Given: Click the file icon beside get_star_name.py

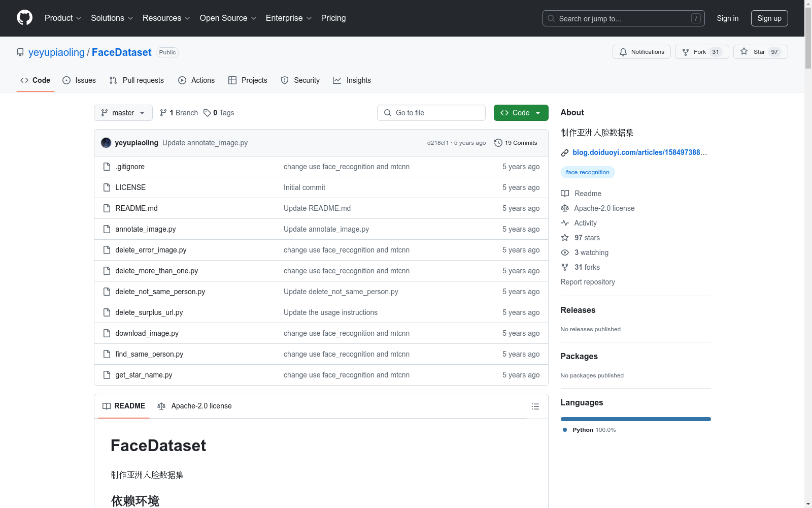Looking at the screenshot, I should coord(107,375).
